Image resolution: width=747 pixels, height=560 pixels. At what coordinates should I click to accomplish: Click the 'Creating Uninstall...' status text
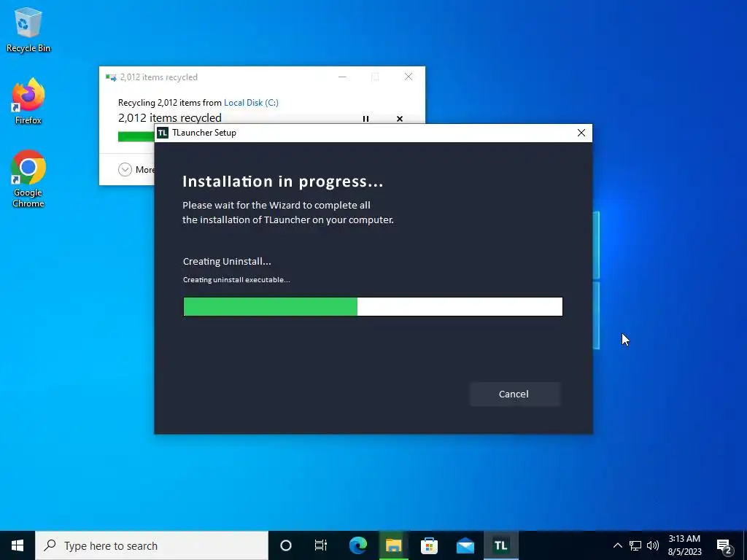point(227,262)
